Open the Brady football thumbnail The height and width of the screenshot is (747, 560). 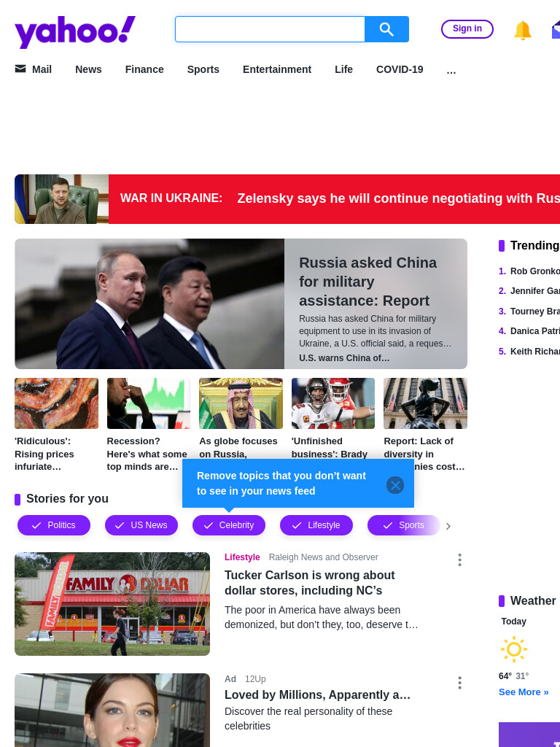(x=333, y=403)
